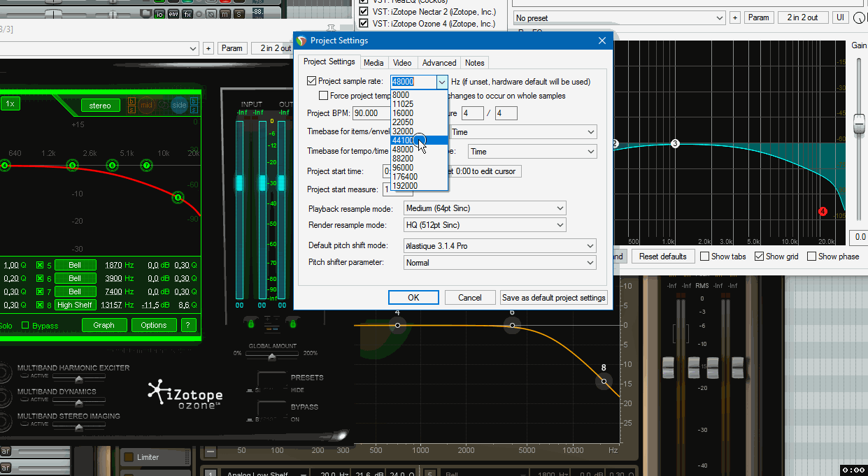Enable Show tabs checkbox
Image resolution: width=868 pixels, height=476 pixels.
click(x=705, y=257)
